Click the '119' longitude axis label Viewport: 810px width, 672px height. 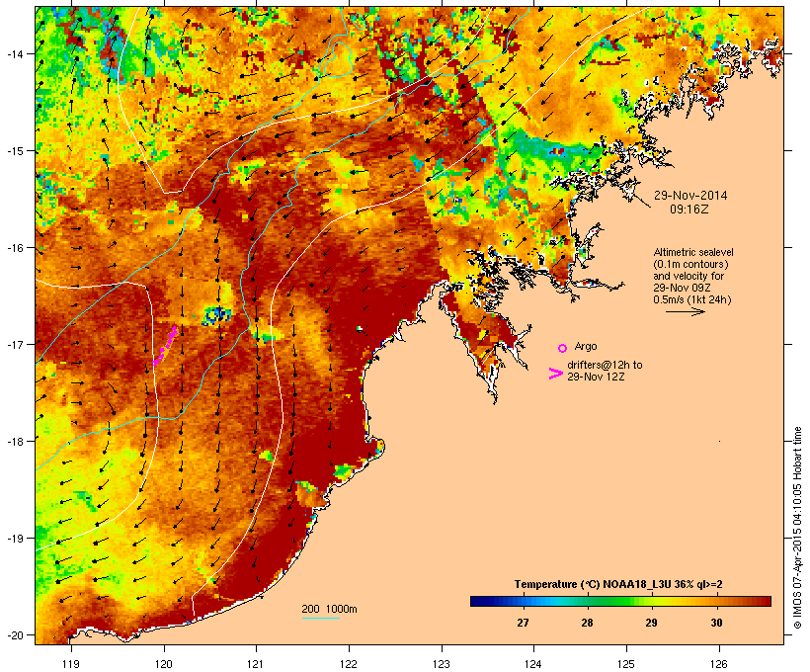click(x=71, y=664)
